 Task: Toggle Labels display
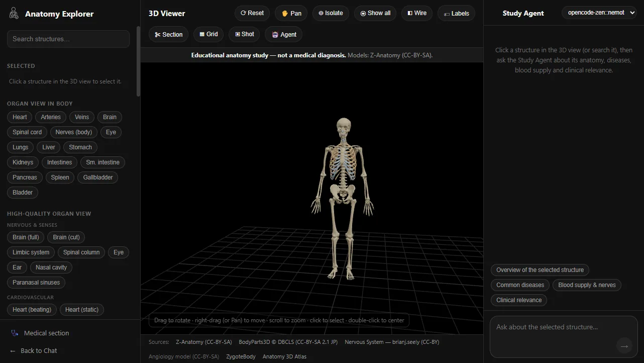click(x=456, y=13)
